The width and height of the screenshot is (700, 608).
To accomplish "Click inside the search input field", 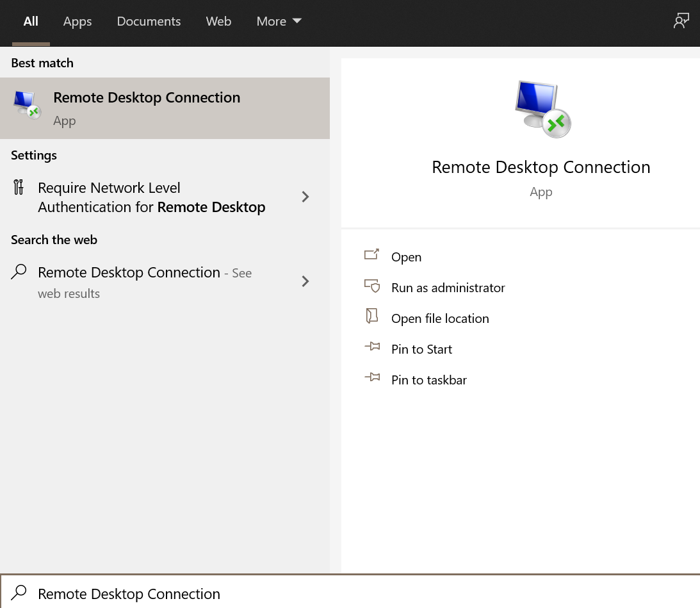I will point(256,593).
